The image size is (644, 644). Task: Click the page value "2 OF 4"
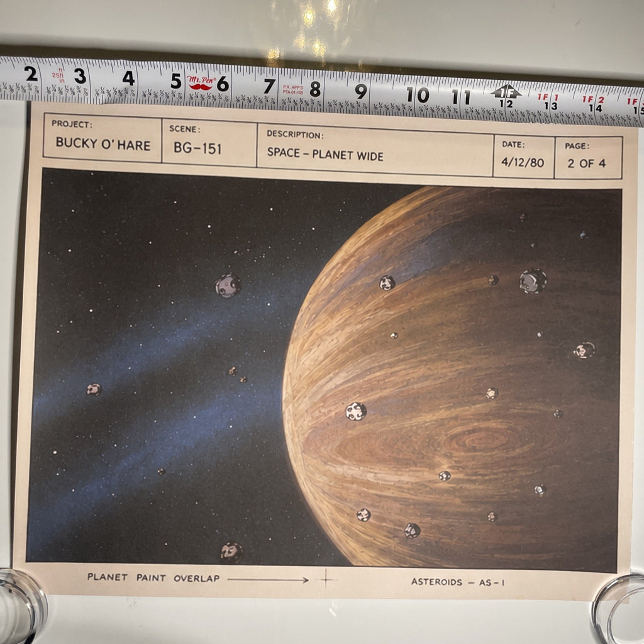pyautogui.click(x=587, y=164)
